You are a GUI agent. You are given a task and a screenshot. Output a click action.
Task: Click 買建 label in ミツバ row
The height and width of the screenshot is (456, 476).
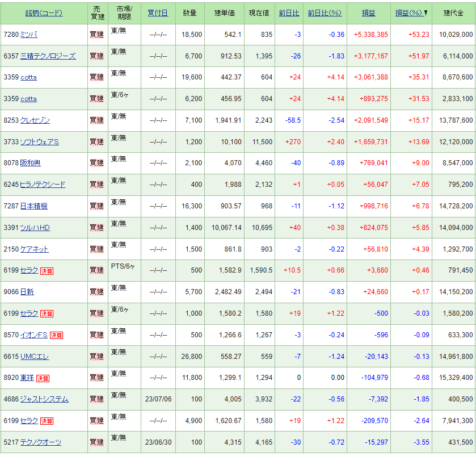coord(97,35)
